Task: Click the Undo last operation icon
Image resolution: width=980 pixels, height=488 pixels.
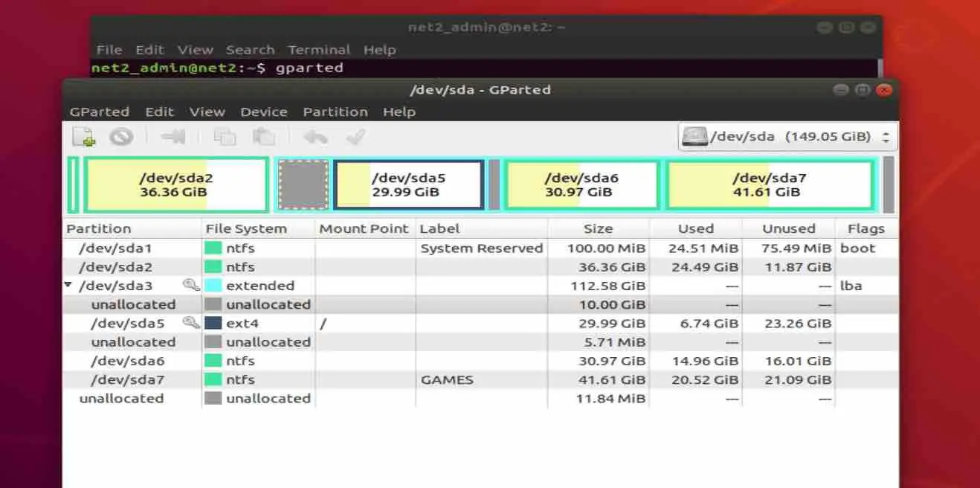Action: pyautogui.click(x=316, y=137)
